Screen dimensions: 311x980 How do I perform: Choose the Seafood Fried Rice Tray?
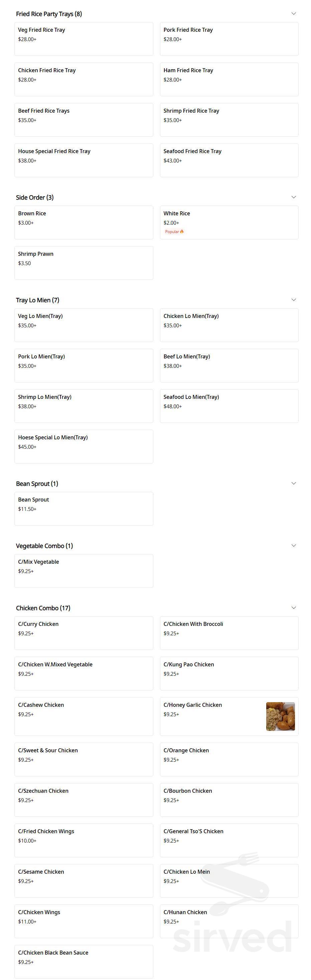click(229, 160)
